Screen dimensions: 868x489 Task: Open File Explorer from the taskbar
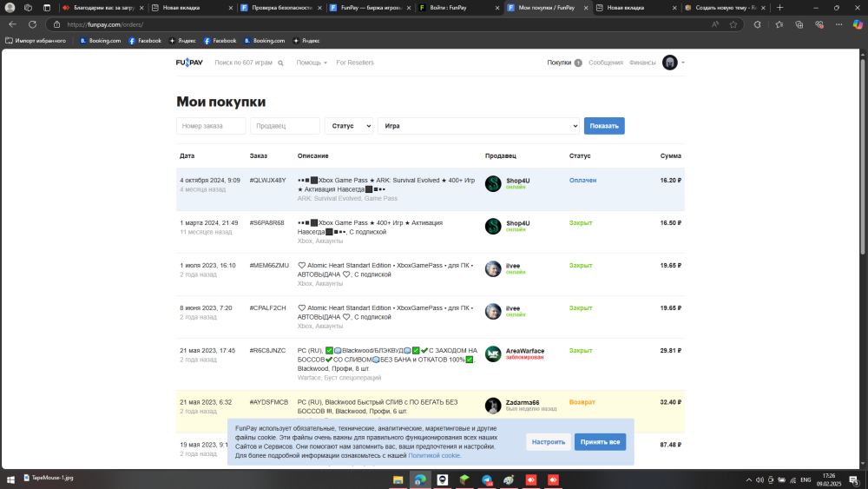pos(398,479)
